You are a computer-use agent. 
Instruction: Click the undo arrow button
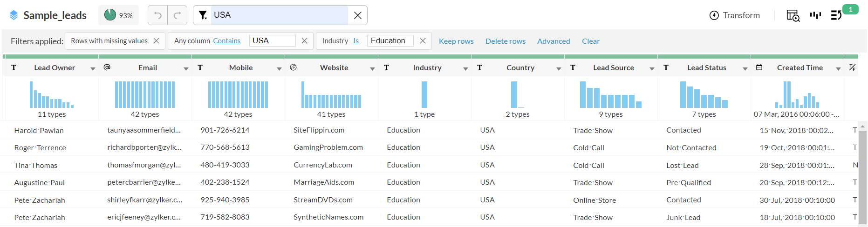158,15
